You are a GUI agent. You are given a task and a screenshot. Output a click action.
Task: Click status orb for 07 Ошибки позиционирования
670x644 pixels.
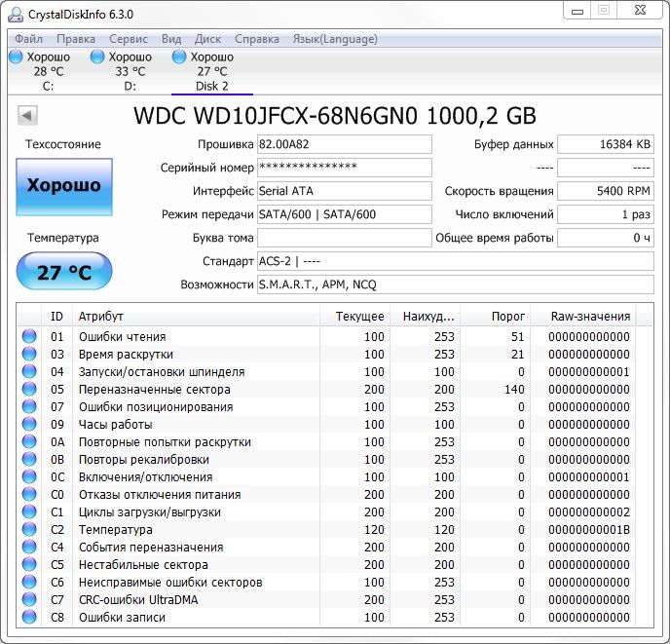[x=29, y=406]
